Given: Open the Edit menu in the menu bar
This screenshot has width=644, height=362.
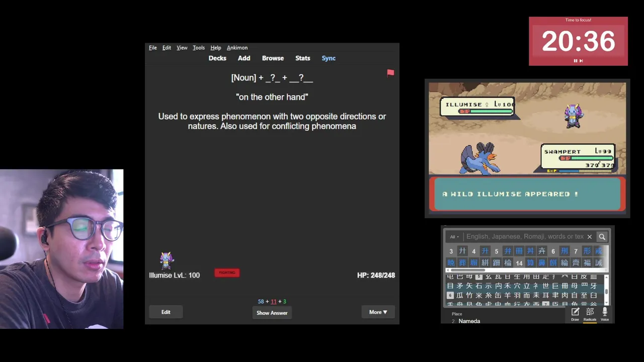Looking at the screenshot, I should pos(167,48).
